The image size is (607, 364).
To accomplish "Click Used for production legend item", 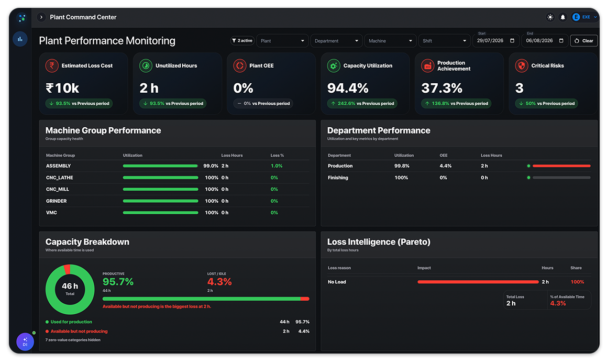I will click(69, 322).
